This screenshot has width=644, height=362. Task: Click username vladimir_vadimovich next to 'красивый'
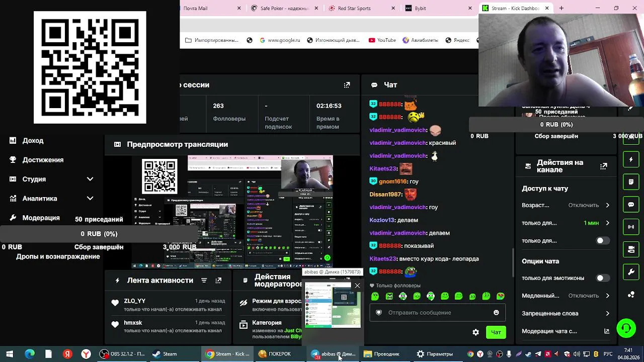tap(398, 143)
